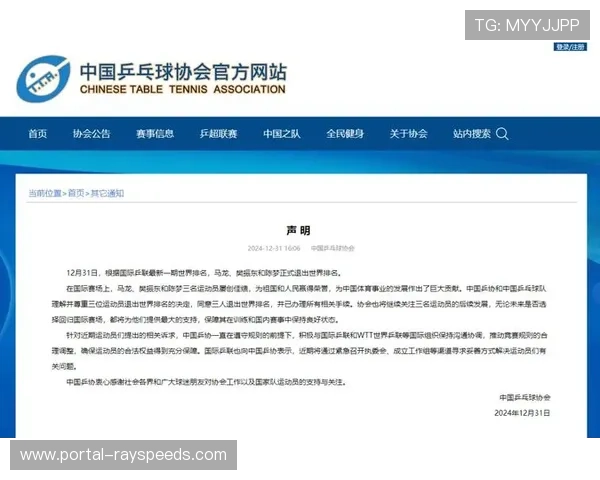Click the paragraph beginning 中国乒协衷心感谢
Viewport: 600px width, 480px height.
(x=207, y=382)
